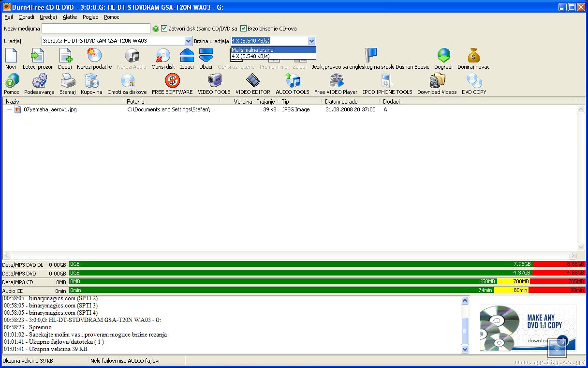Viewport: 588px width, 368px height.
Task: Sort list by Tip column header
Action: [x=300, y=102]
